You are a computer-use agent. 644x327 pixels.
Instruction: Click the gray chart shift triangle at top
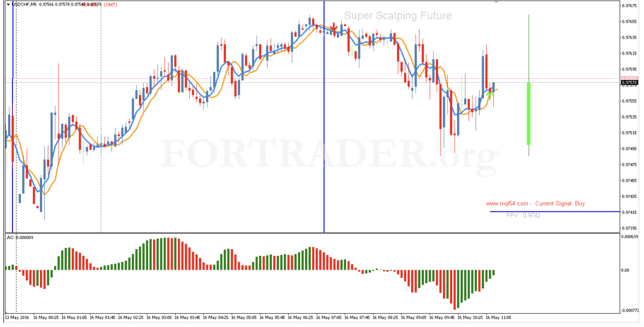pyautogui.click(x=497, y=2)
